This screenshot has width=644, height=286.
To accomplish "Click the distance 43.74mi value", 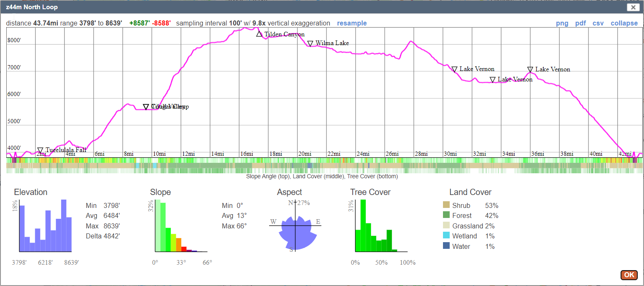I will (x=46, y=23).
